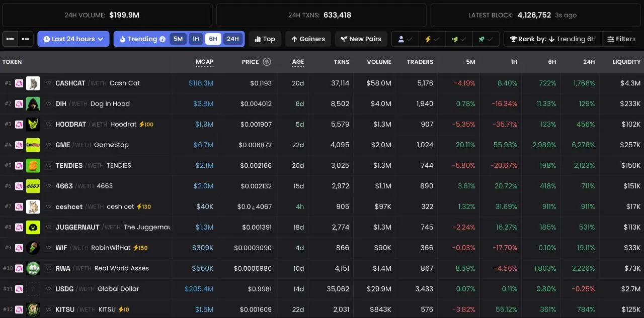Open the Top pairs view
Image resolution: width=644 pixels, height=318 pixels.
coord(265,39)
